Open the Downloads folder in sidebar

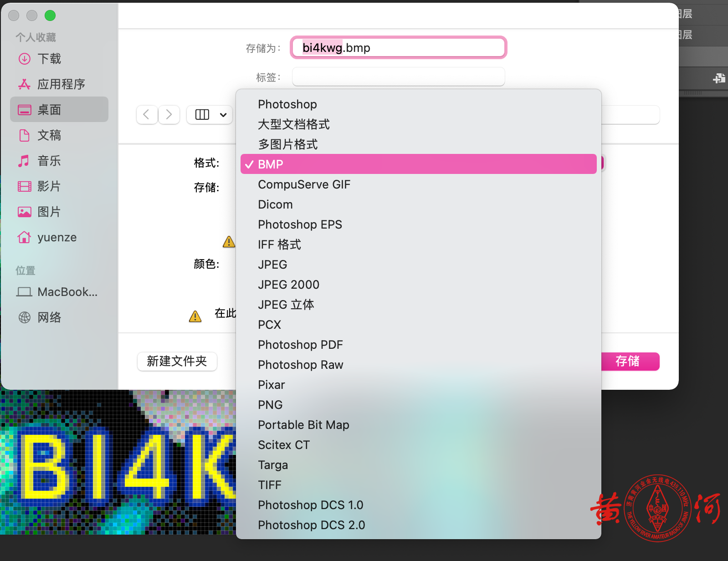pyautogui.click(x=49, y=59)
